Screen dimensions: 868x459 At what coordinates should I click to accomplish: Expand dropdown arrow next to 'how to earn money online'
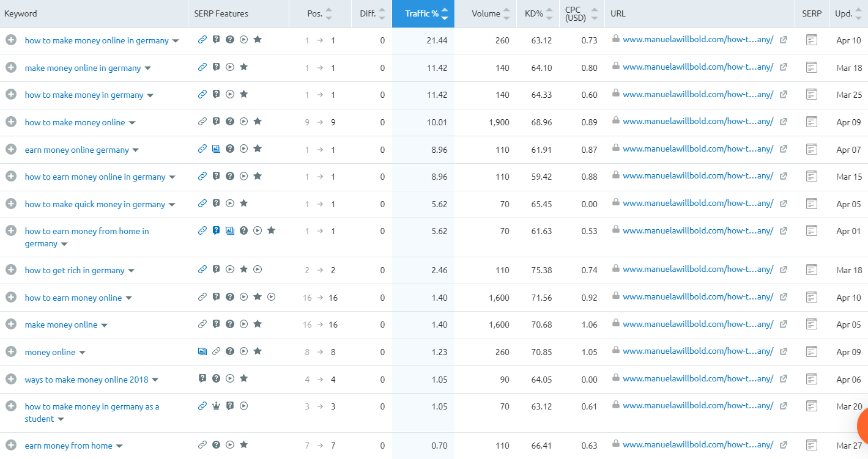click(x=129, y=298)
